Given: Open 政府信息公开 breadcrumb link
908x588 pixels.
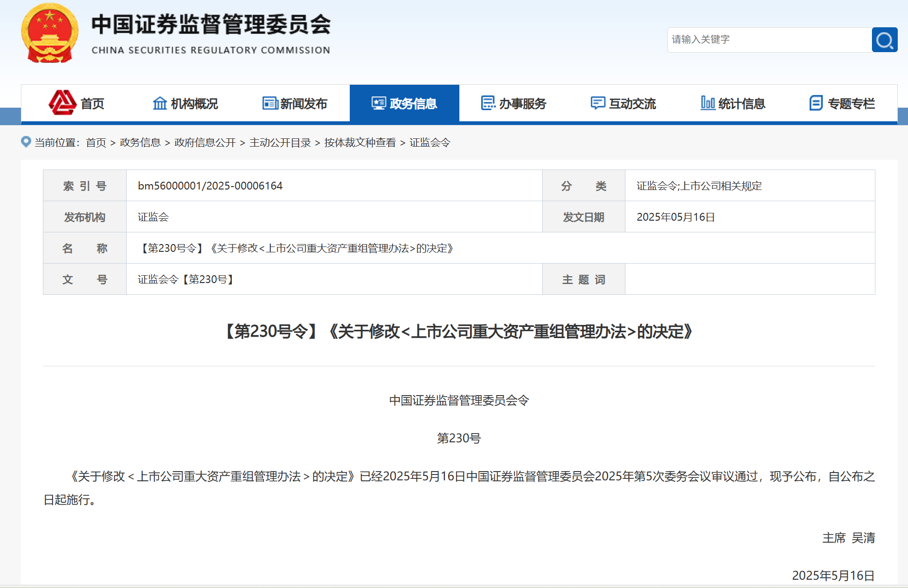Looking at the screenshot, I should coord(205,143).
